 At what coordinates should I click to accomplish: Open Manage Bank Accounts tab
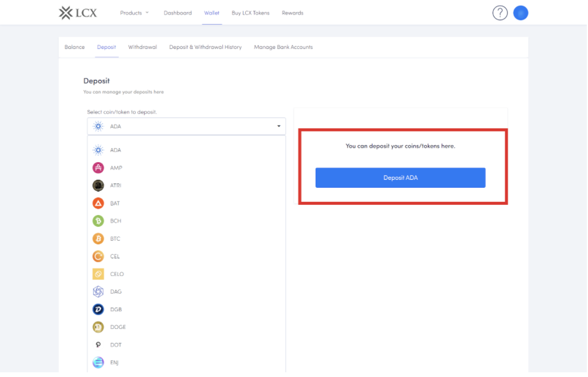pos(283,47)
